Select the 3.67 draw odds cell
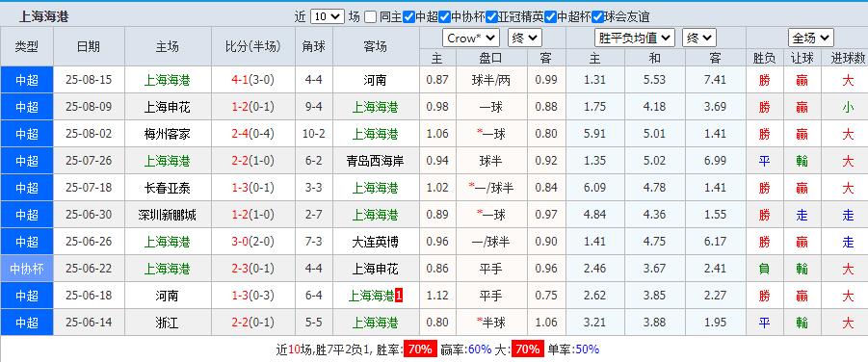This screenshot has width=868, height=362. (x=654, y=269)
